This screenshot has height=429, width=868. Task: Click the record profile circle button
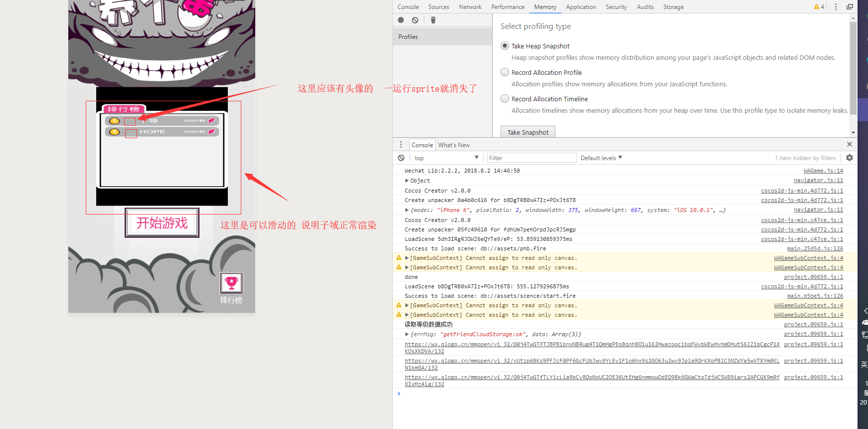click(x=401, y=20)
